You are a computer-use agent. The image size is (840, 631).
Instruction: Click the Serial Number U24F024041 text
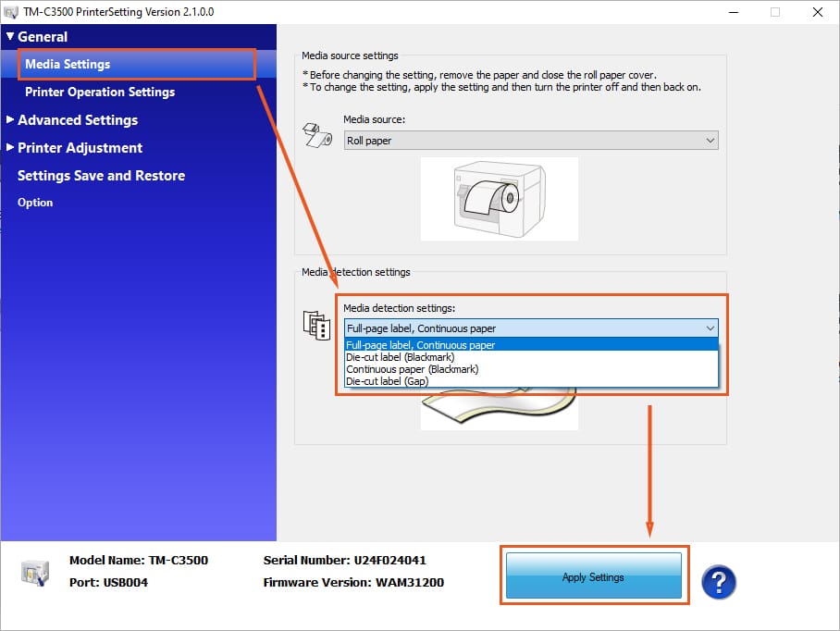point(344,561)
